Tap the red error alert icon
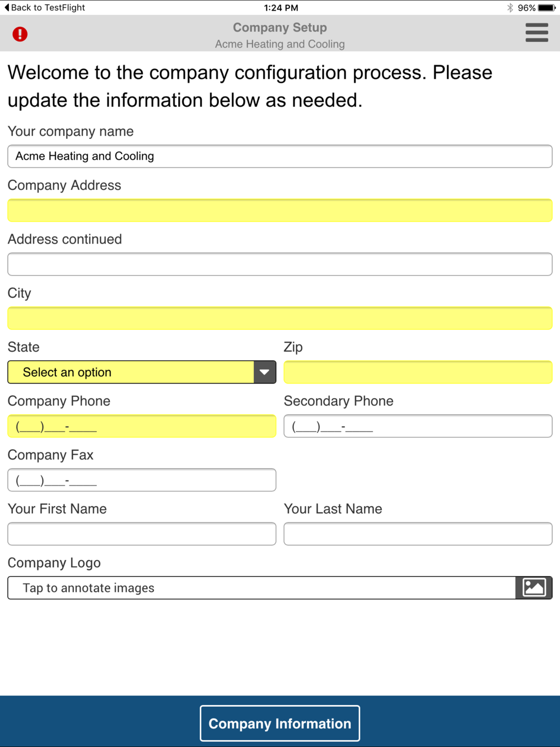Image resolution: width=560 pixels, height=747 pixels. 20,34
